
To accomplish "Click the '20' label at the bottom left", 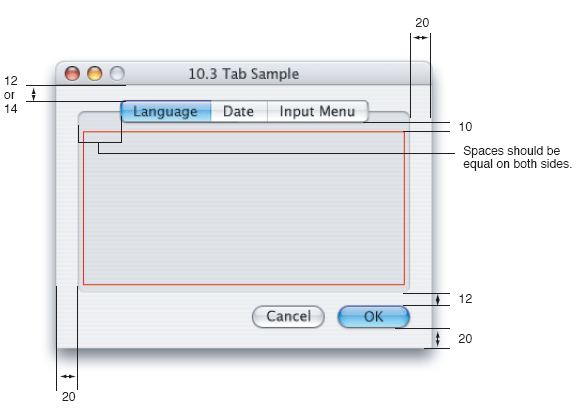I will coord(68,397).
